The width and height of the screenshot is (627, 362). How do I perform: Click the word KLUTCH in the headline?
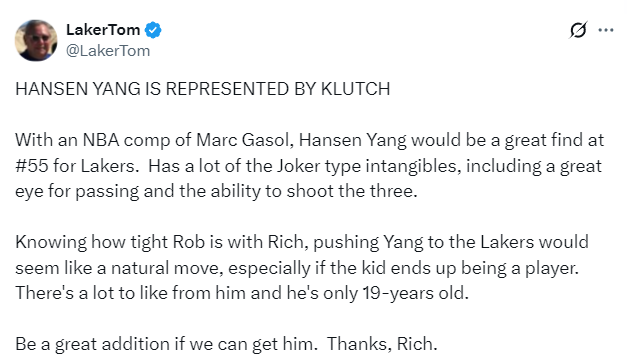point(355,89)
